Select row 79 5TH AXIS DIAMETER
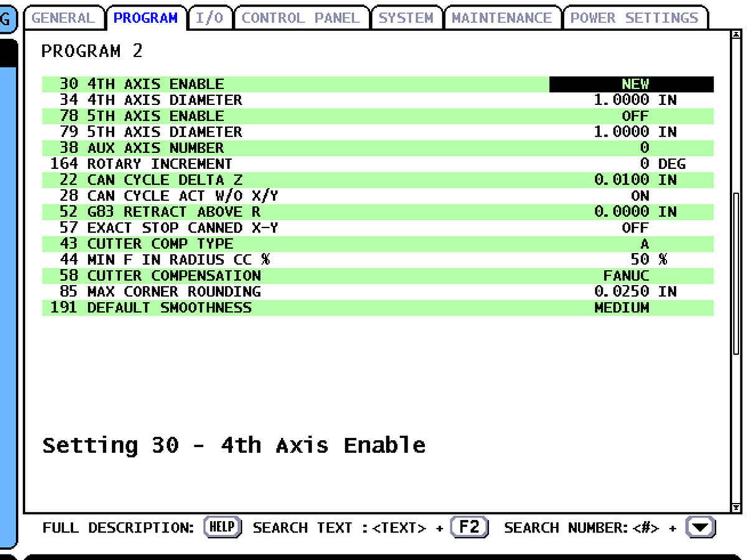 tap(378, 132)
